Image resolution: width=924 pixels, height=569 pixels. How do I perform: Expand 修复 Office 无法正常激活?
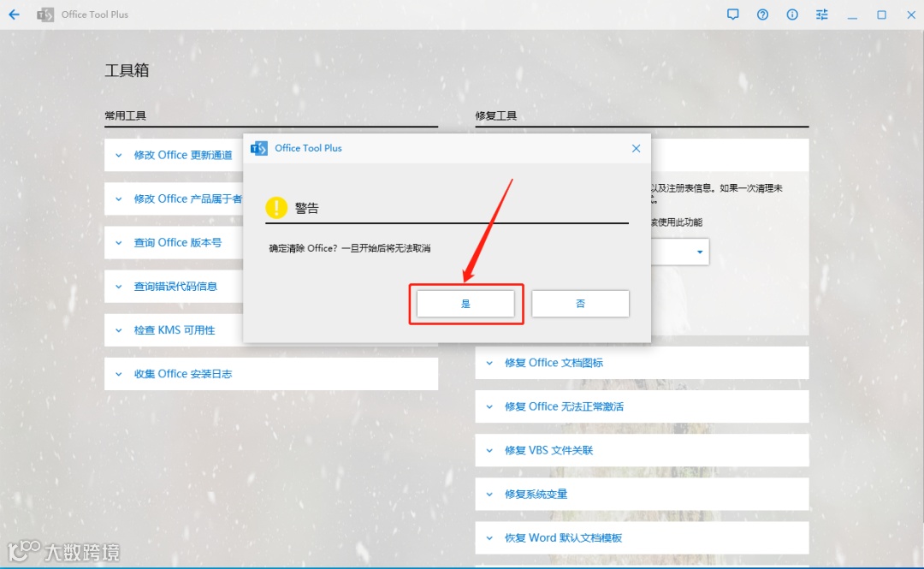tap(642, 406)
